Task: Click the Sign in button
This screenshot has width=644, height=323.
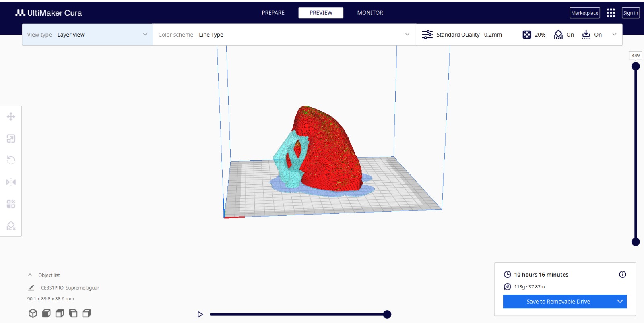Action: pyautogui.click(x=631, y=13)
